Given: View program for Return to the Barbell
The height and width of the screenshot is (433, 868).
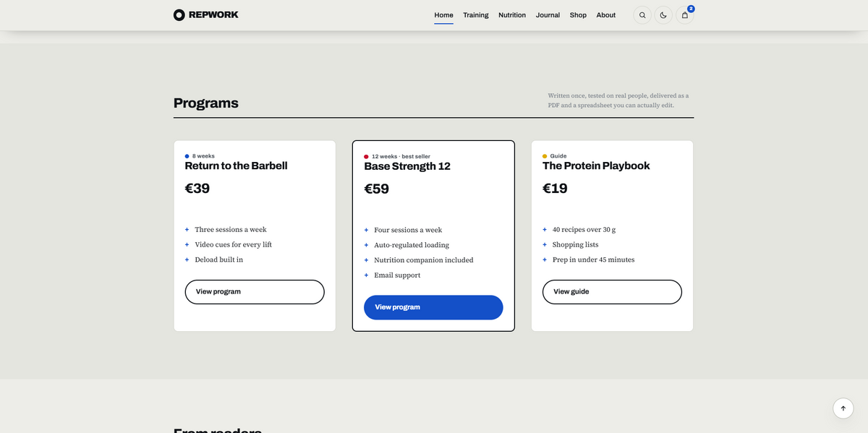Looking at the screenshot, I should tap(255, 292).
